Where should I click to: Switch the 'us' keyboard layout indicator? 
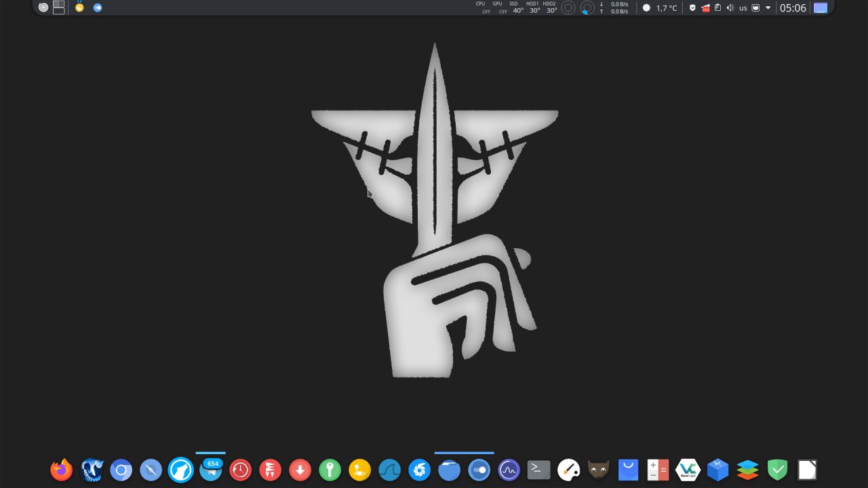pos(743,8)
